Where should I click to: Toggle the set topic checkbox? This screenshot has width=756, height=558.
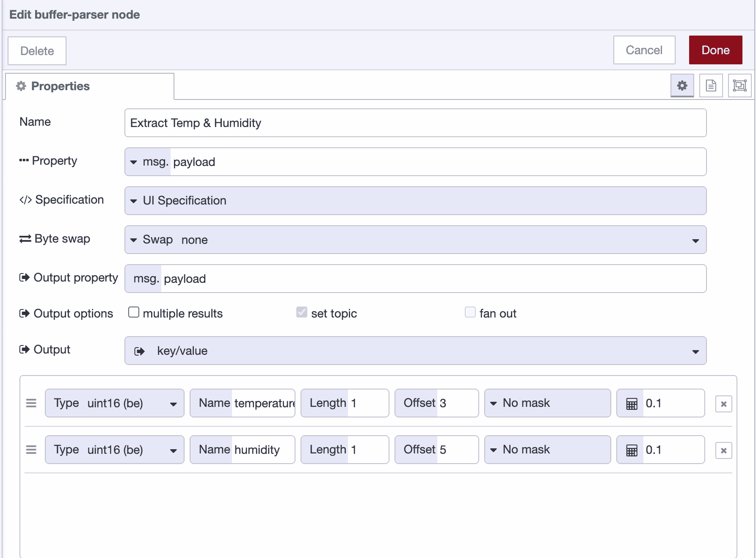point(301,312)
